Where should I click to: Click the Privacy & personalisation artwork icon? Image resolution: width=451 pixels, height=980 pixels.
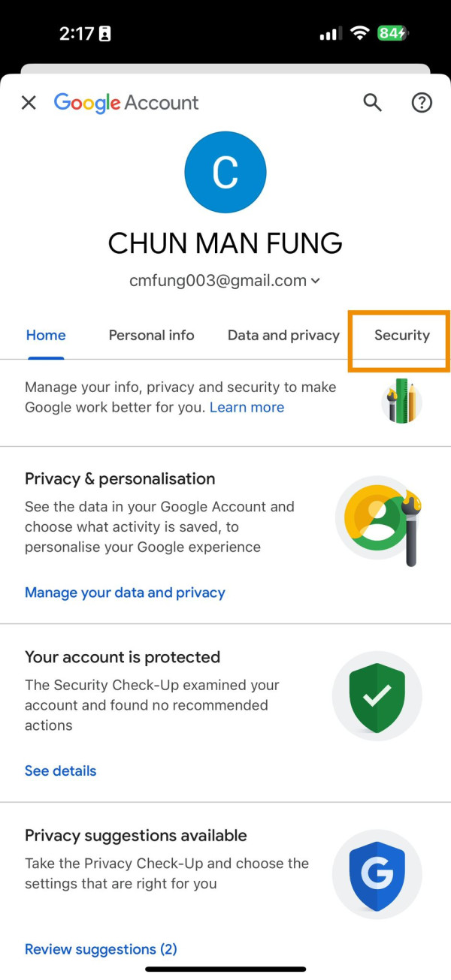(x=377, y=518)
